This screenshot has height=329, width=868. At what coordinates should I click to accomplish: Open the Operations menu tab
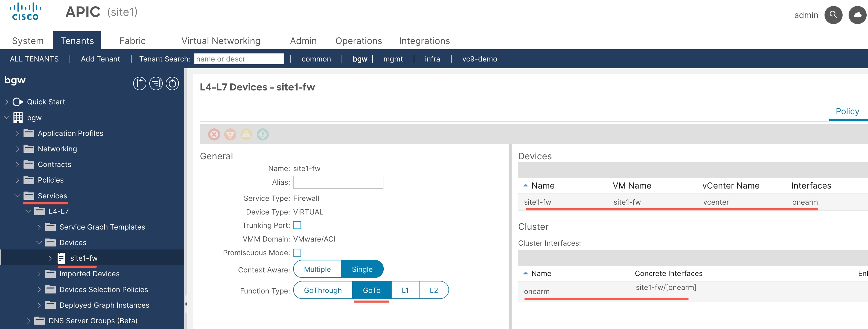point(359,41)
